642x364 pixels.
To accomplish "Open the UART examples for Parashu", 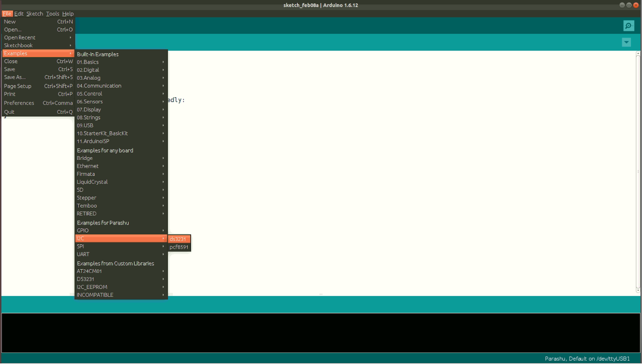I will (121, 254).
